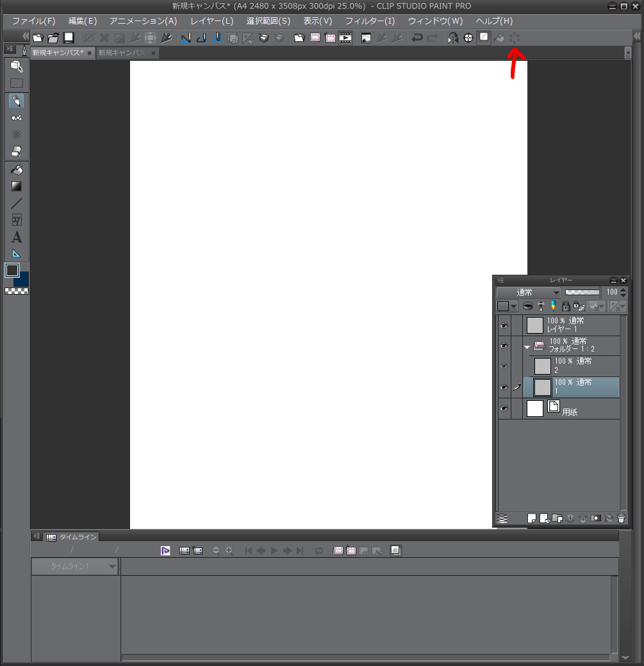This screenshot has width=644, height=666.
Task: Select the Pen tool in toolbox
Action: tap(17, 101)
